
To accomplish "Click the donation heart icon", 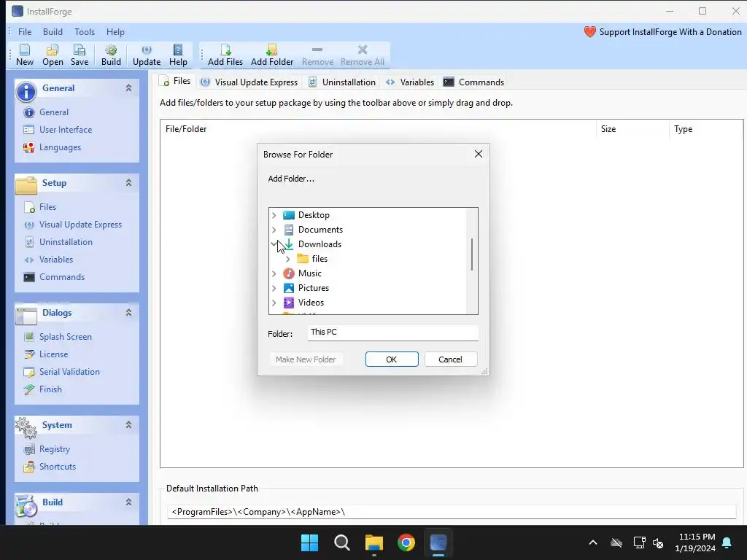I will [x=589, y=32].
